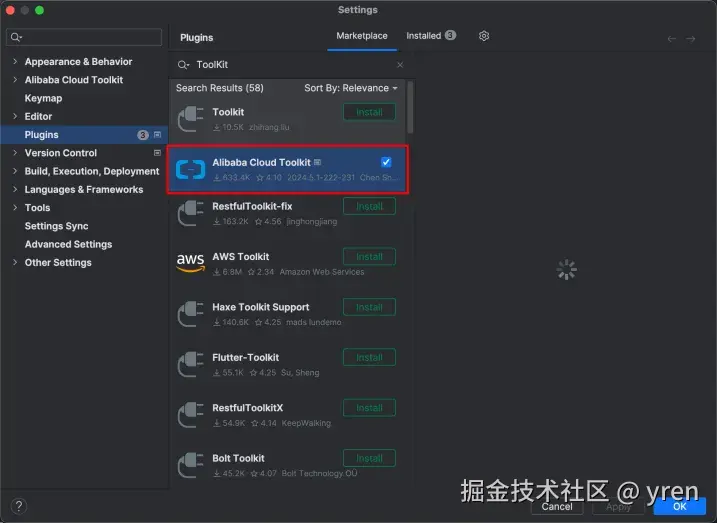This screenshot has width=717, height=523.
Task: Select the Flutter-Toolkit plugin title
Action: pyautogui.click(x=246, y=357)
